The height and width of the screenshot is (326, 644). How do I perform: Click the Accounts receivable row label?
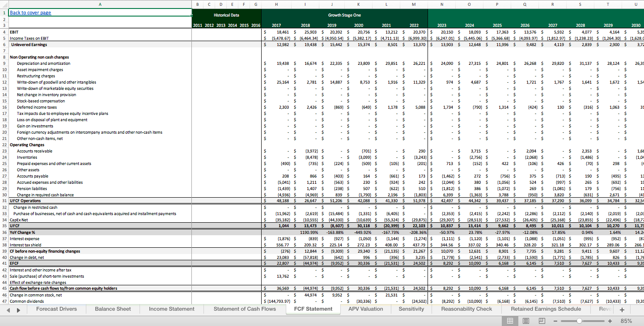[x=34, y=151]
